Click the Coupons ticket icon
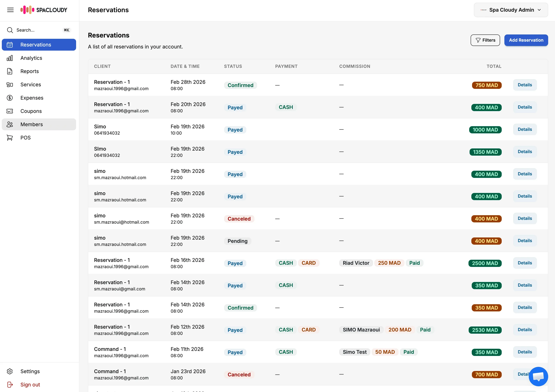This screenshot has width=555, height=392. coord(10,111)
